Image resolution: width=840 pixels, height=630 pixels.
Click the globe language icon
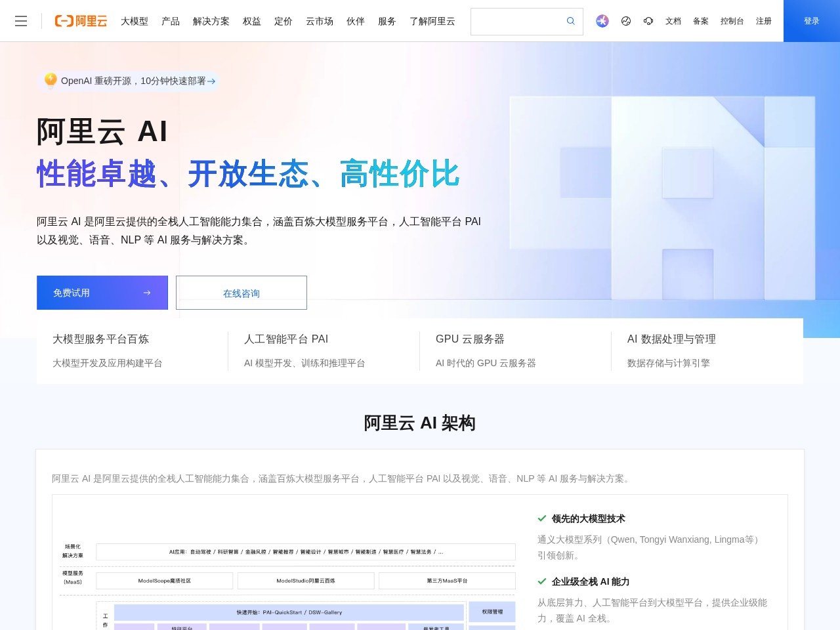[625, 20]
